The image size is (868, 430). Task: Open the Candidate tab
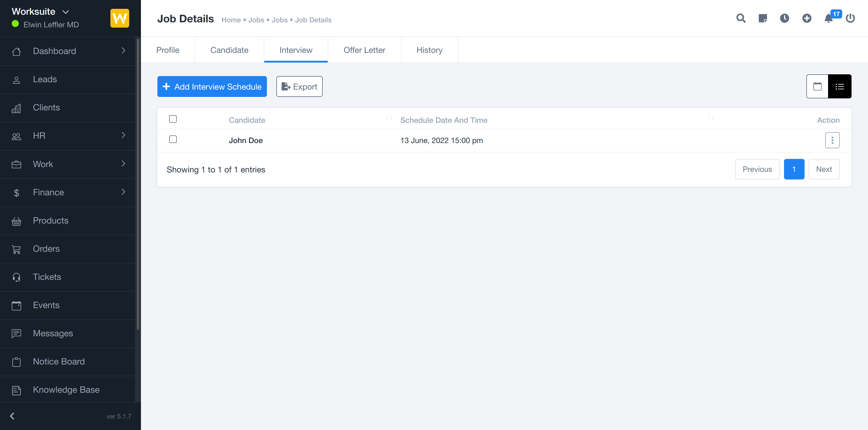coord(229,50)
